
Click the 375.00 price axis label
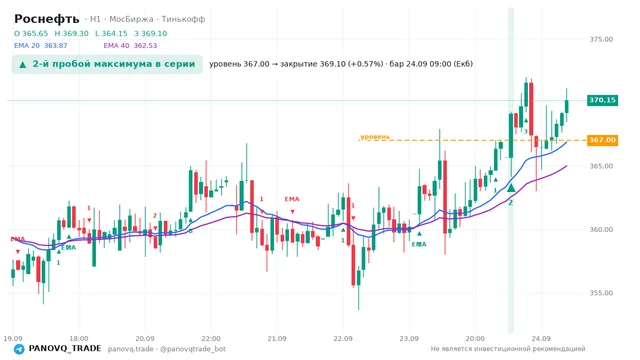(601, 39)
